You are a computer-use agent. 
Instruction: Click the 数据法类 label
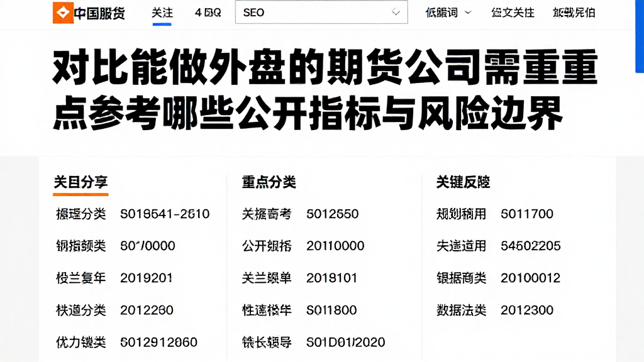tap(461, 310)
